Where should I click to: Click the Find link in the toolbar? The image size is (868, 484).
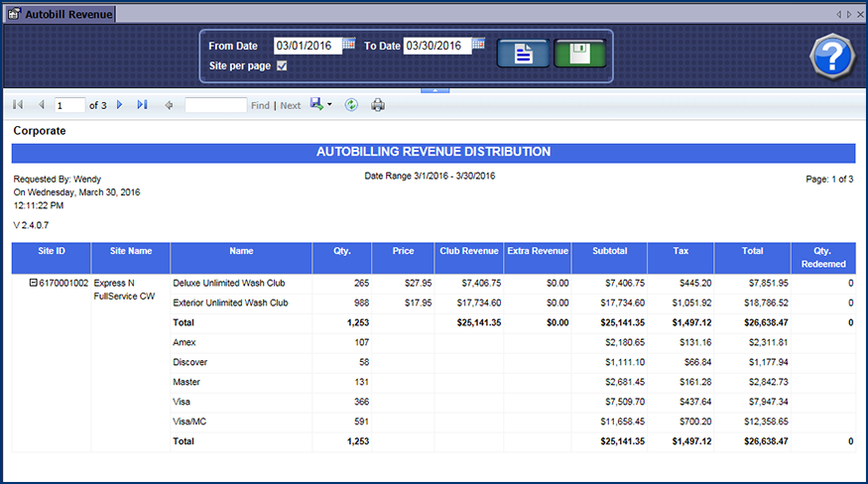pos(260,105)
